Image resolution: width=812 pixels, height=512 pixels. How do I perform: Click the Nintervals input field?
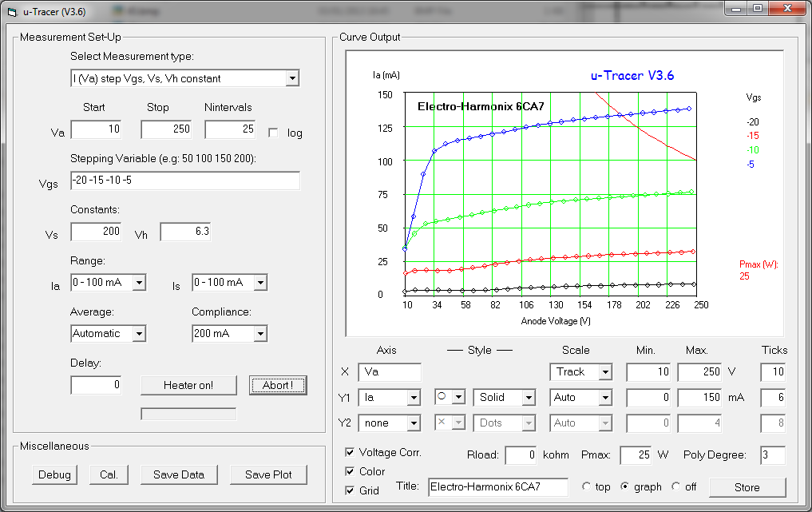tap(230, 129)
